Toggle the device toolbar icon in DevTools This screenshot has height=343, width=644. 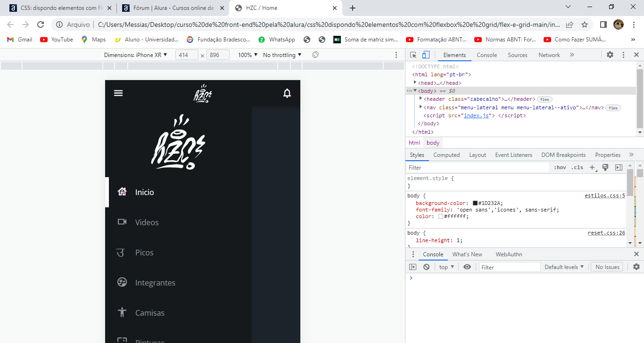[x=426, y=55]
